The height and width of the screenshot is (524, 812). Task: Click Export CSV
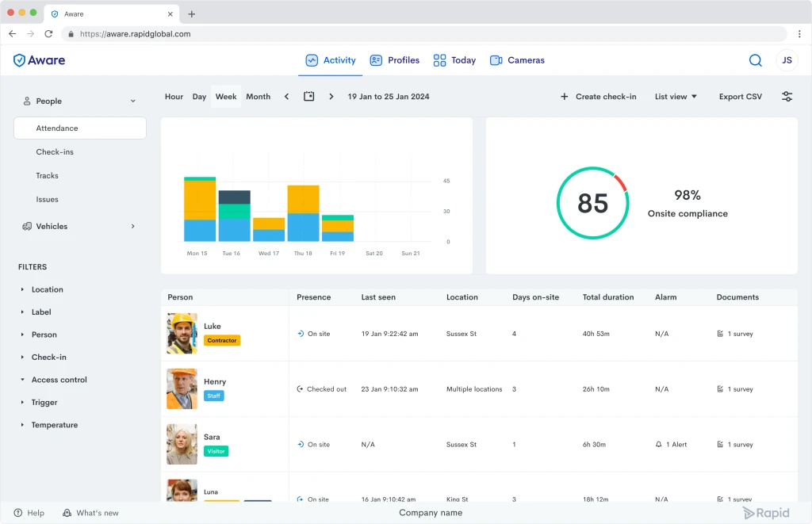[740, 96]
